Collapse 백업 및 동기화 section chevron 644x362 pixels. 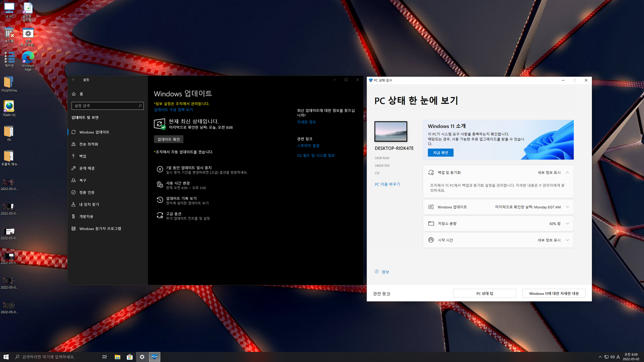pyautogui.click(x=567, y=173)
